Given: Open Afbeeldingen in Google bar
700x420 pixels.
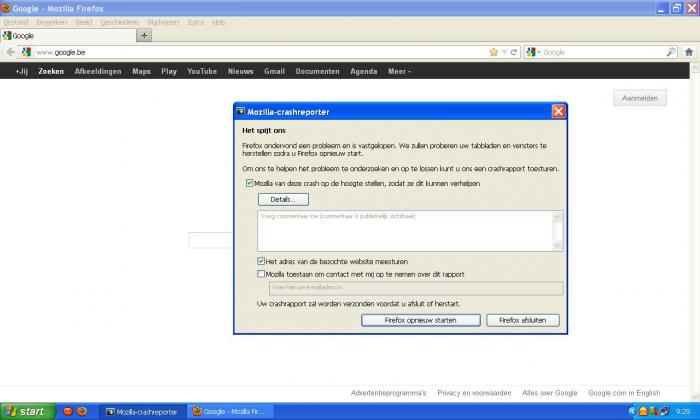Looking at the screenshot, I should 98,71.
